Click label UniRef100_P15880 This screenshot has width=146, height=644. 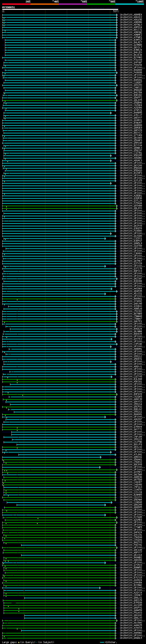point(131,231)
